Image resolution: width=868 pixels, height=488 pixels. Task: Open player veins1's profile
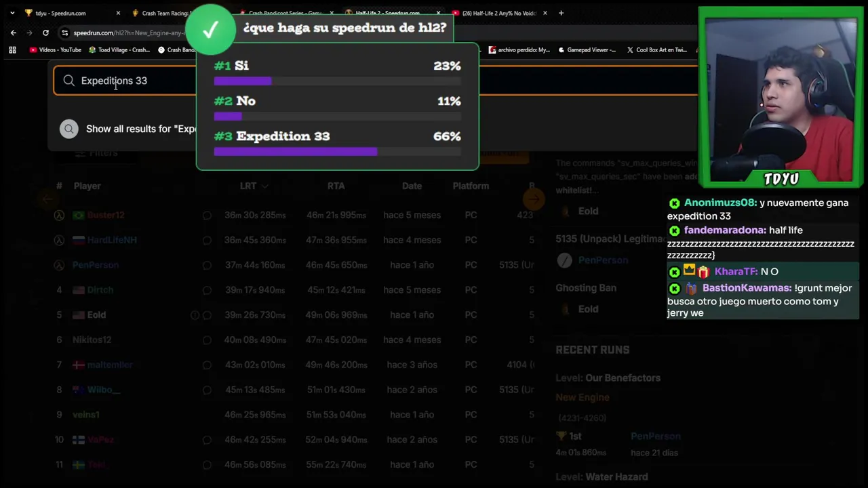pos(86,415)
